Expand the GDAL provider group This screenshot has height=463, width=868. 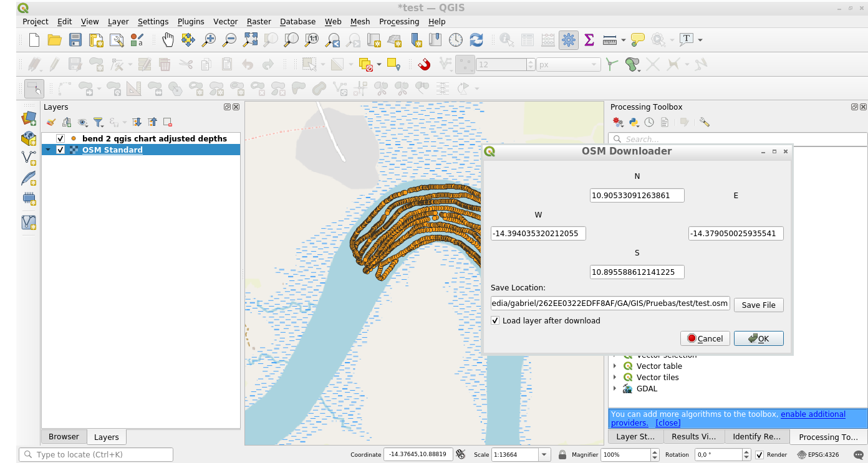click(615, 388)
